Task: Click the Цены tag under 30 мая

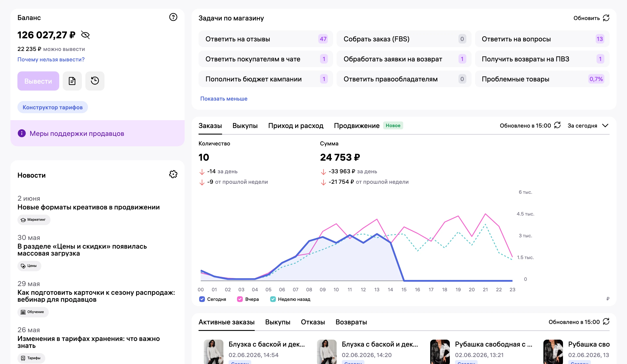Action: pyautogui.click(x=29, y=266)
